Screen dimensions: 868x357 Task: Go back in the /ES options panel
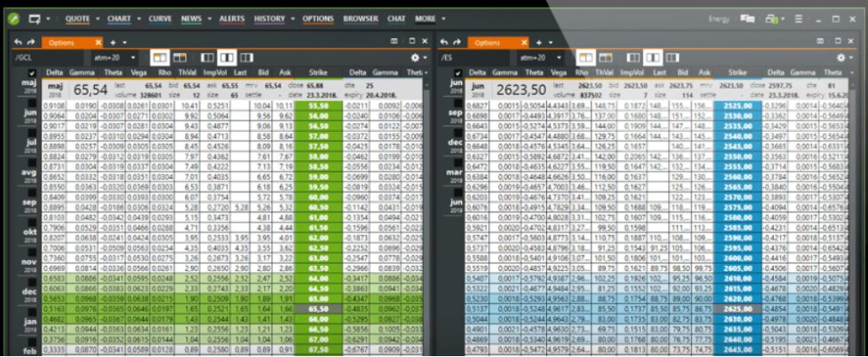pos(444,42)
